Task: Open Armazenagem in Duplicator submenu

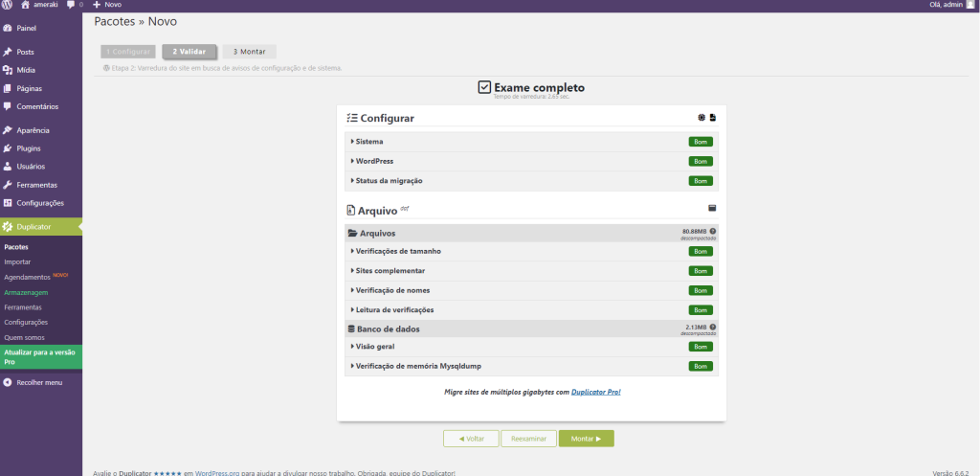Action: click(x=26, y=292)
